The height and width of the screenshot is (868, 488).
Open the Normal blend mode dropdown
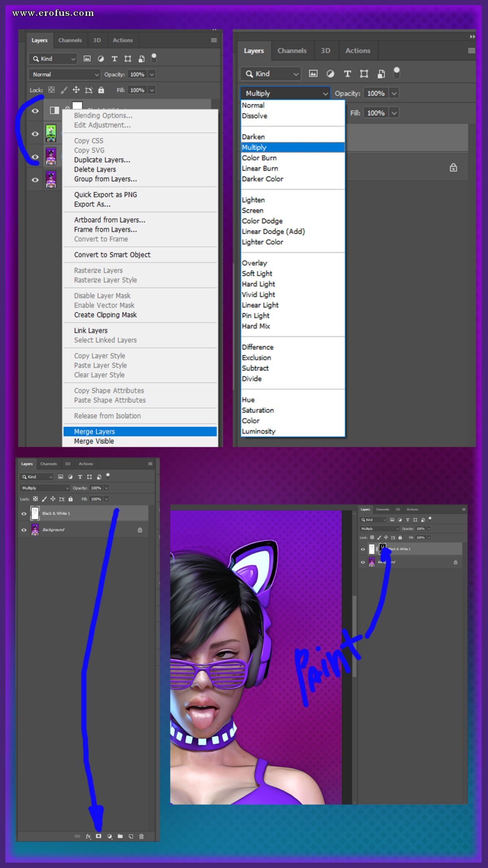64,74
